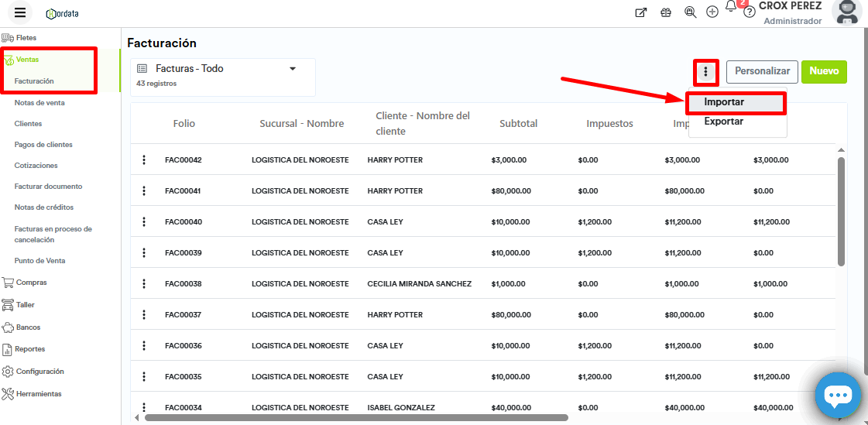Click the Personalizar button
The image size is (868, 425).
[762, 71]
